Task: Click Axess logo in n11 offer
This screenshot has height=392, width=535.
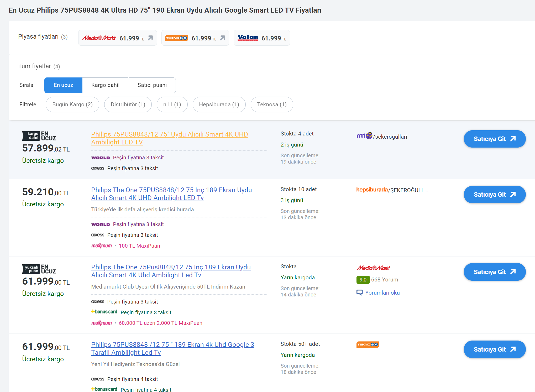Action: [98, 168]
